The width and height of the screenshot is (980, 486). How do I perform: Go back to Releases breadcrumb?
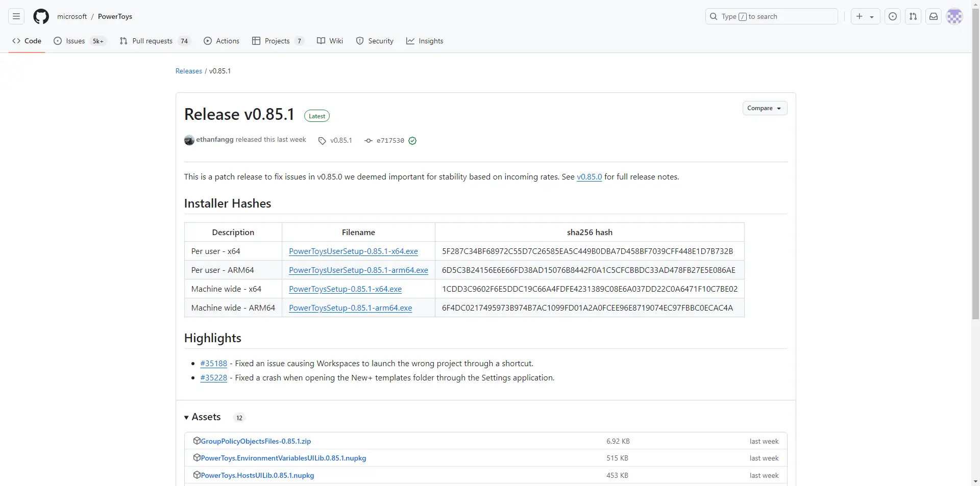(189, 71)
